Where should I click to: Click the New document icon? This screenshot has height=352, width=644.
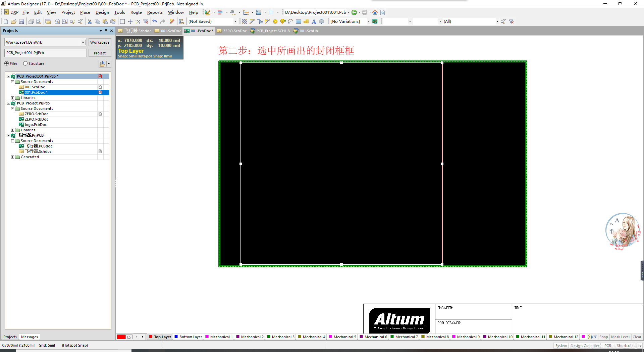6,21
